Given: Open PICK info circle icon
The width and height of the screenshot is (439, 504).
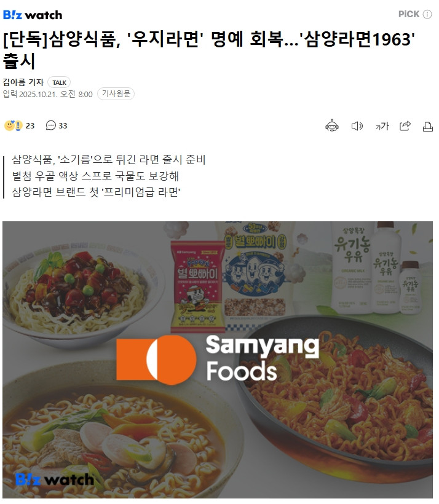Looking at the screenshot, I should pyautogui.click(x=427, y=14).
